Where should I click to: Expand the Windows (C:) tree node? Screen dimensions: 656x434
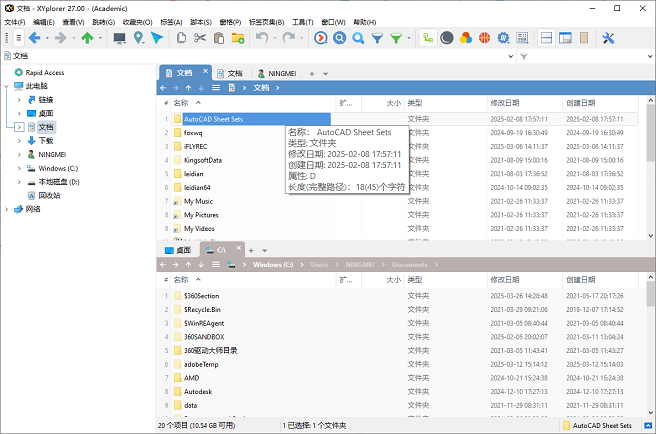pos(19,168)
